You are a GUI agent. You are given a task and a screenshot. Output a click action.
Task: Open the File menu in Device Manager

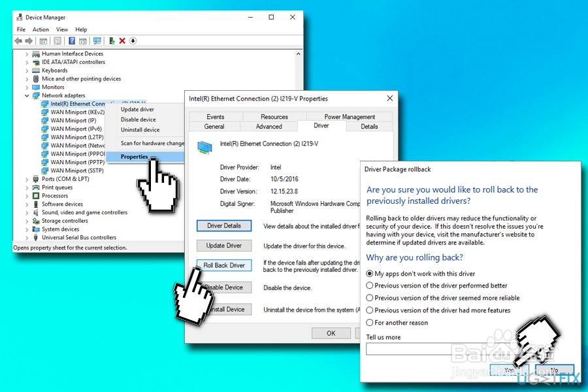(x=21, y=29)
